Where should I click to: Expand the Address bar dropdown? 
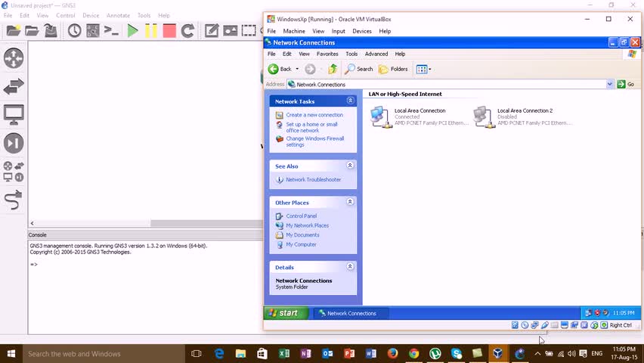click(x=609, y=84)
